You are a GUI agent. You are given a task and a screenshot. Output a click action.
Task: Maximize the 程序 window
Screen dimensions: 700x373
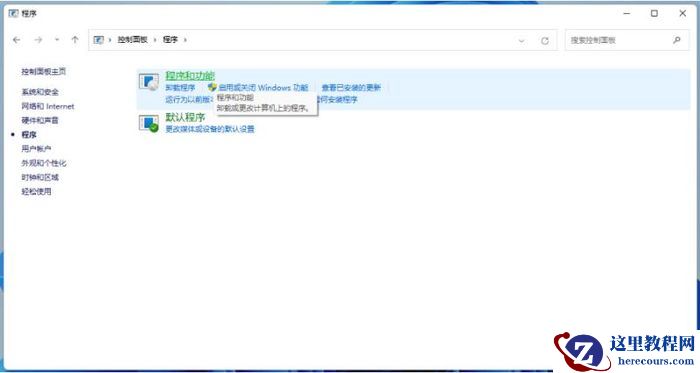tap(654, 13)
